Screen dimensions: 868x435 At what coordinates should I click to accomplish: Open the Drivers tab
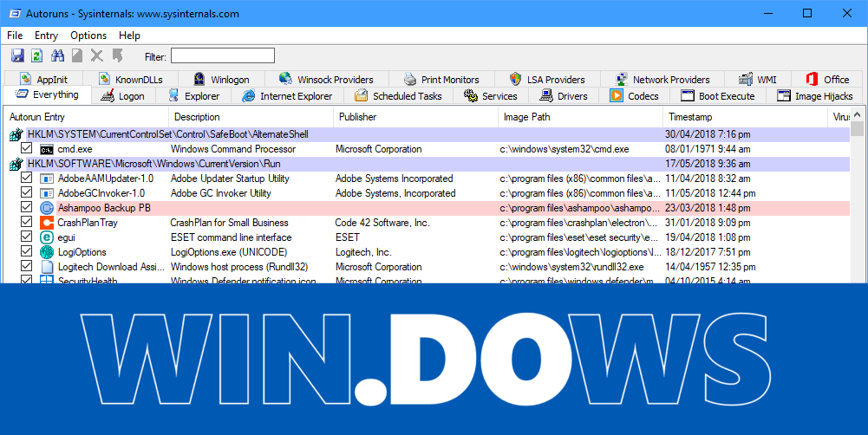[564, 95]
